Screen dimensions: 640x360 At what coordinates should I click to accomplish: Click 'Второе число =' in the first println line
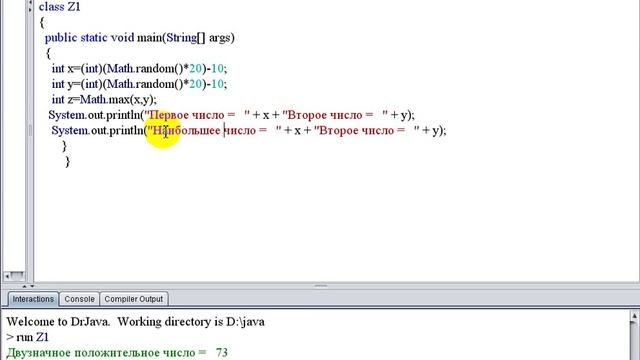pos(330,115)
